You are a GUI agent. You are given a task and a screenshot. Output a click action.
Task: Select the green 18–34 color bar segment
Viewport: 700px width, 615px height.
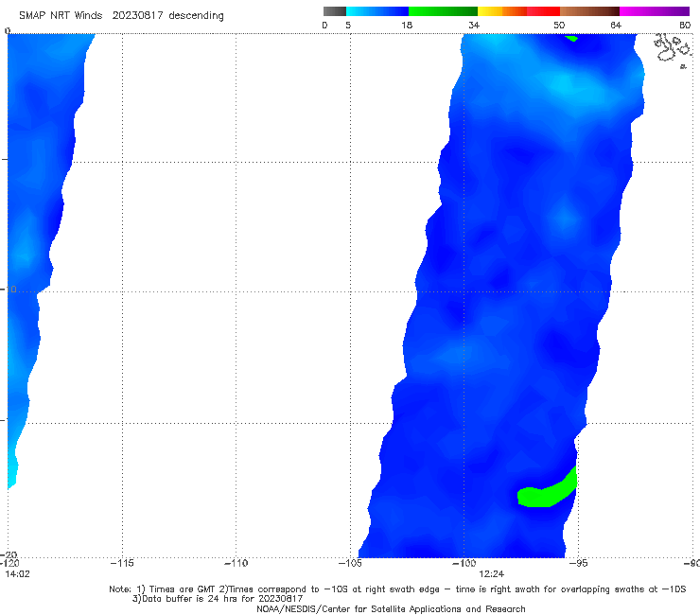click(x=443, y=11)
